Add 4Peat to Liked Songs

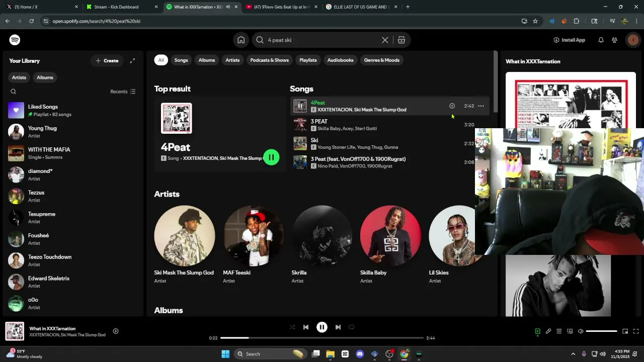(x=452, y=106)
